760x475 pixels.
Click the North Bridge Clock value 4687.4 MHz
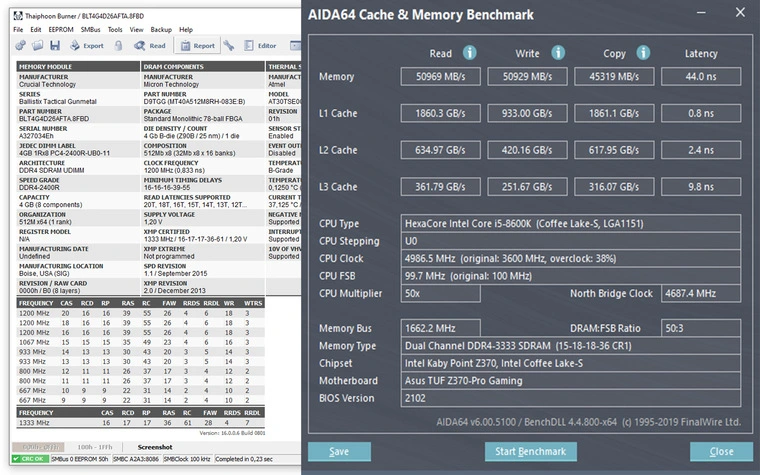point(701,293)
